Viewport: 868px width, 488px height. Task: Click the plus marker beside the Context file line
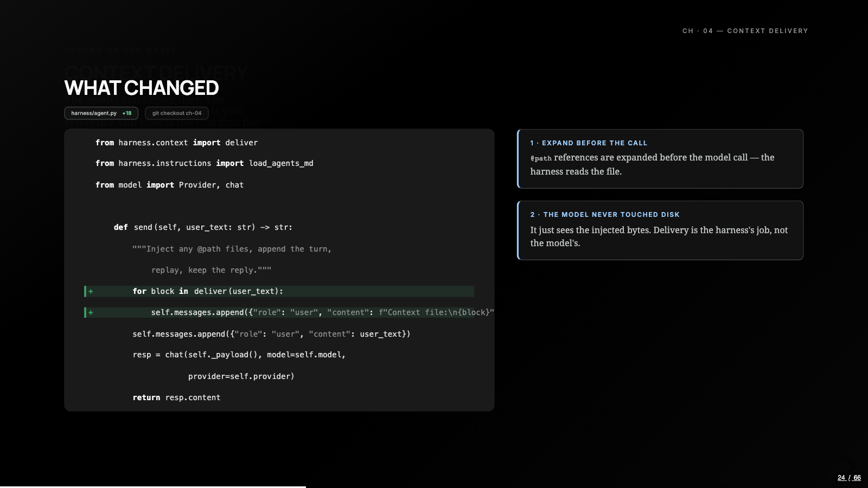(x=91, y=312)
